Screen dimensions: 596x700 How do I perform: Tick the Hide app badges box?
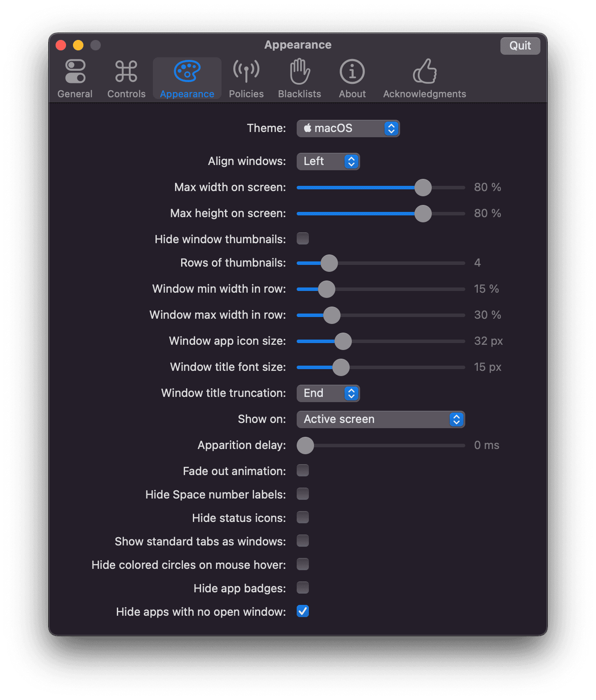[303, 588]
